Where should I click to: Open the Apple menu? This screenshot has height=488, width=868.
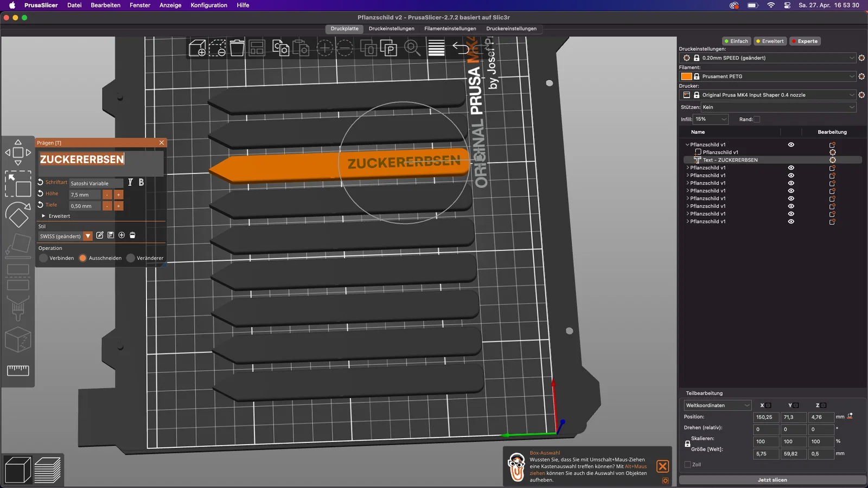click(x=12, y=5)
